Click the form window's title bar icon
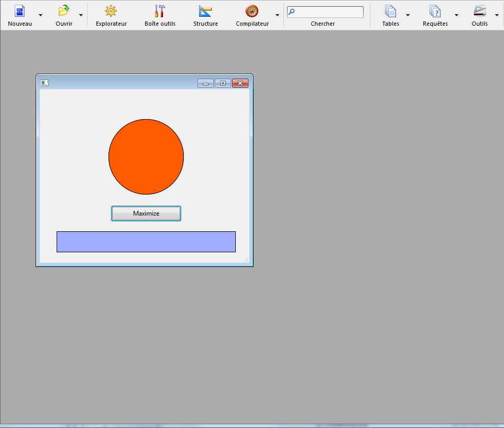Viewport: 504px width, 428px height. tap(45, 83)
